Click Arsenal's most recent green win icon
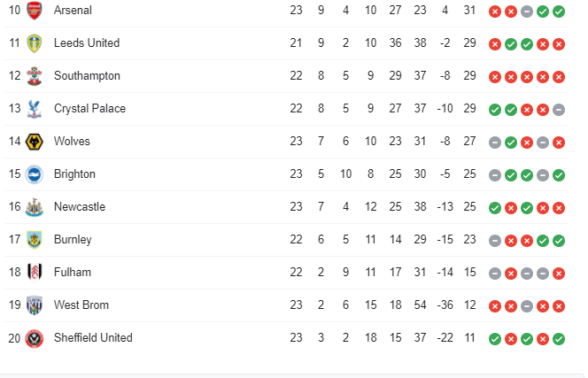The width and height of the screenshot is (588, 378). [x=559, y=12]
